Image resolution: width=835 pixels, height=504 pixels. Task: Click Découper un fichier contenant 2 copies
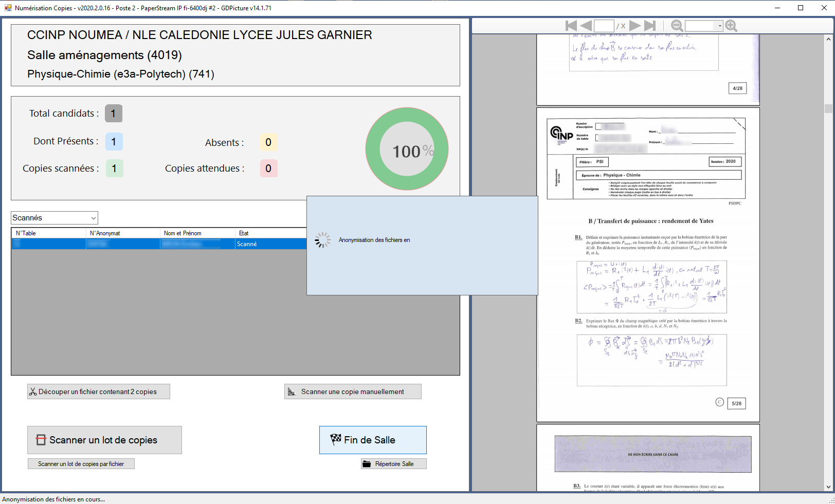[x=99, y=391]
